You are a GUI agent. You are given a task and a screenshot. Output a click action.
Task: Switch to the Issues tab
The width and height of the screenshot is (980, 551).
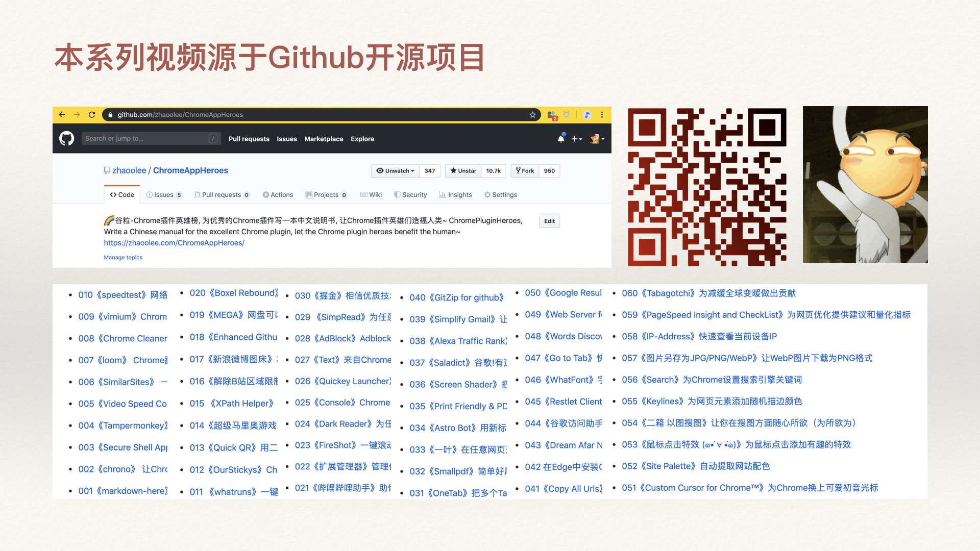click(x=163, y=195)
